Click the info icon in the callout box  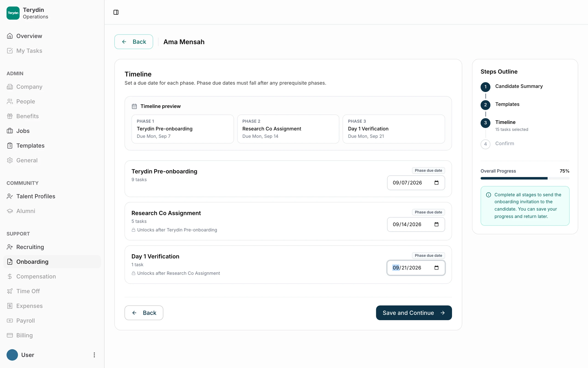coord(488,195)
